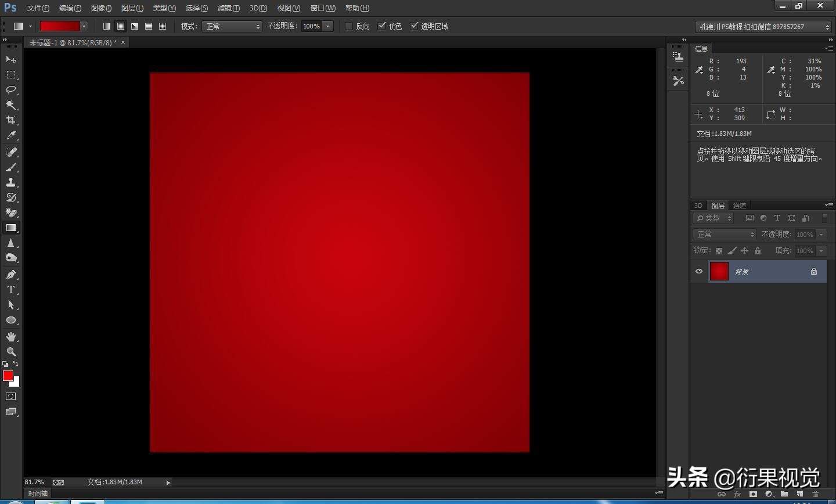
Task: Choose Reflected gradient style
Action: click(149, 26)
